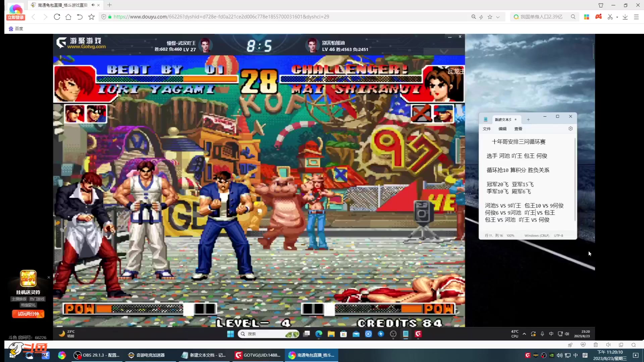Click the lightning speed-mode icon in address bar
This screenshot has width=644, height=362.
click(x=481, y=17)
